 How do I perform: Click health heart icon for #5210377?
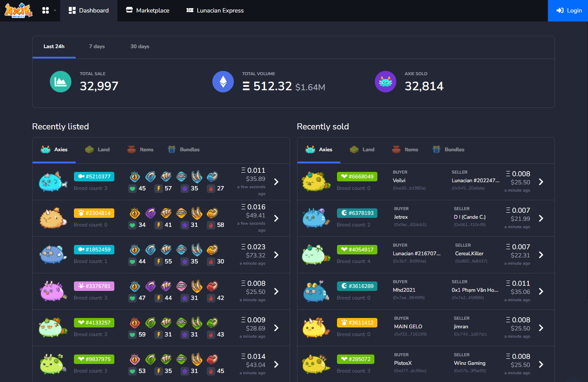click(132, 188)
